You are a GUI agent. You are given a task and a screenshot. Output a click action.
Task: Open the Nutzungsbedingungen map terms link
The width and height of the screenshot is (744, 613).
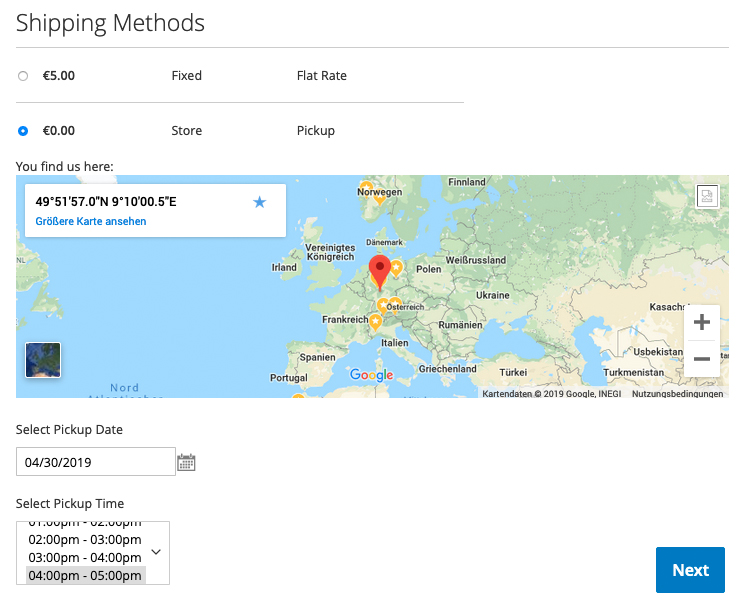677,394
